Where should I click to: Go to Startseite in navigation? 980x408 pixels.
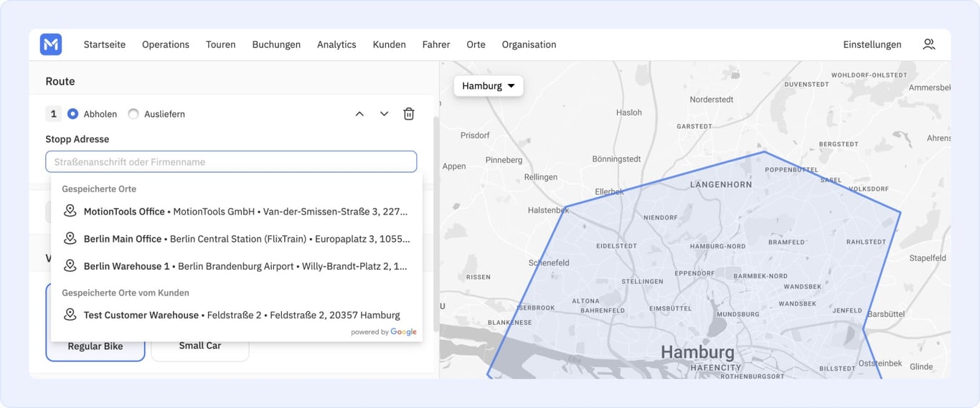tap(105, 44)
